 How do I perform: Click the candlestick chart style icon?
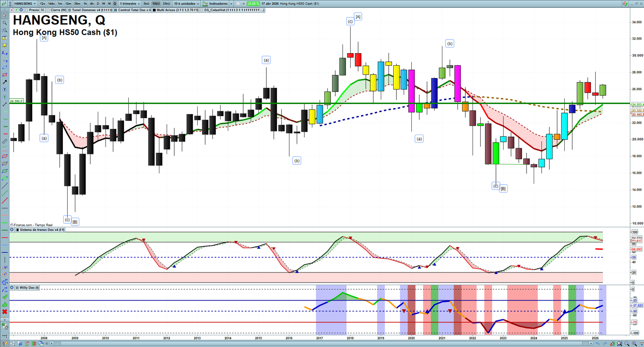4,4
